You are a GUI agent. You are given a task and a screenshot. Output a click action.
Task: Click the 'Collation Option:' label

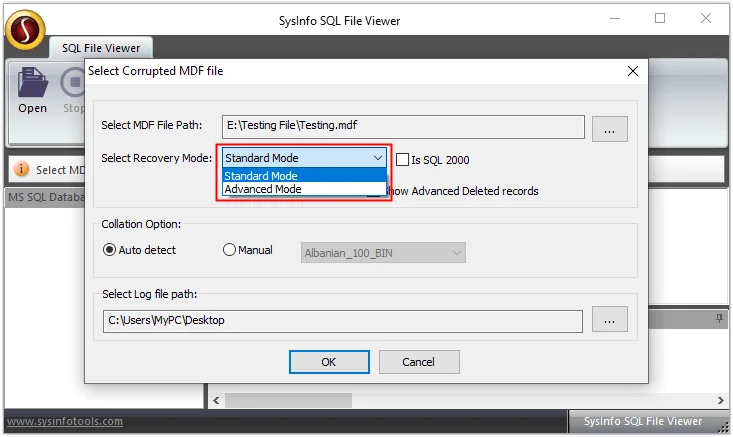(141, 224)
